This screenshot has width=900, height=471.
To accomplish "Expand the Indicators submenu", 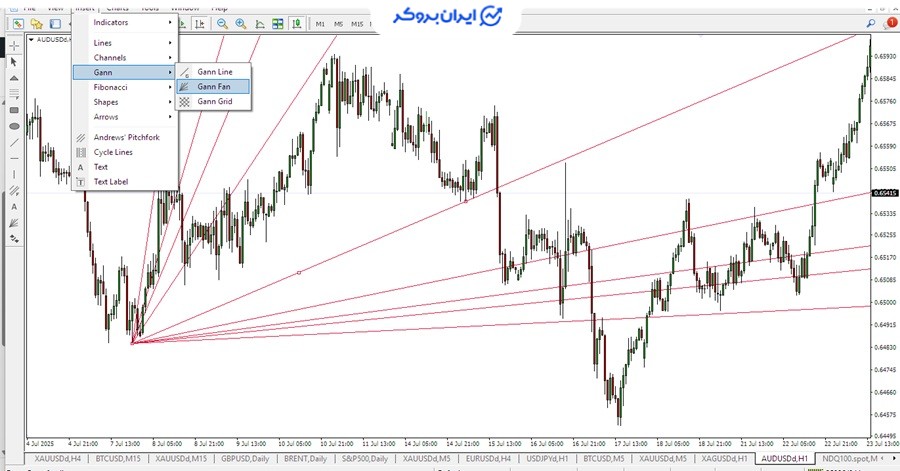I will coord(125,22).
